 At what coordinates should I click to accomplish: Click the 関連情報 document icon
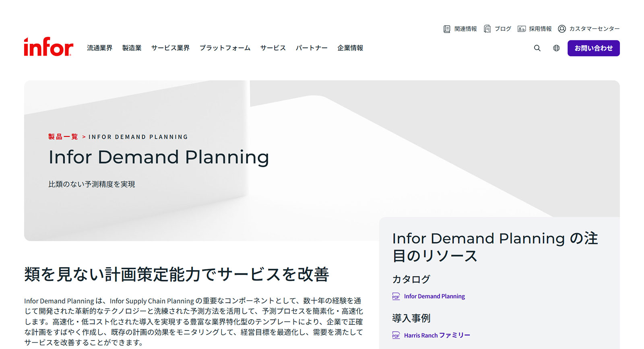[x=447, y=29]
